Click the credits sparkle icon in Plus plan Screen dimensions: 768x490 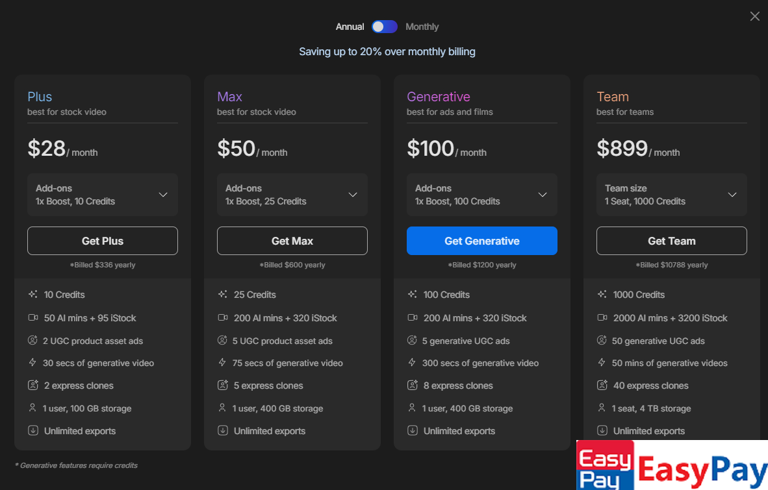click(x=33, y=295)
